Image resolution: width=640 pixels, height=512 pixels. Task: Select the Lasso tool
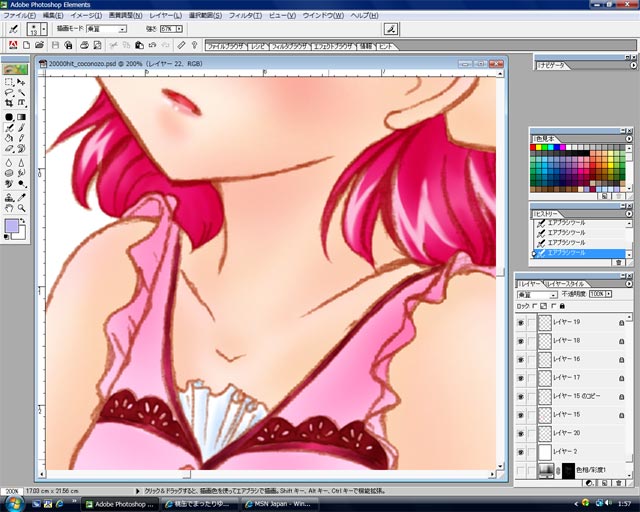pyautogui.click(x=9, y=92)
